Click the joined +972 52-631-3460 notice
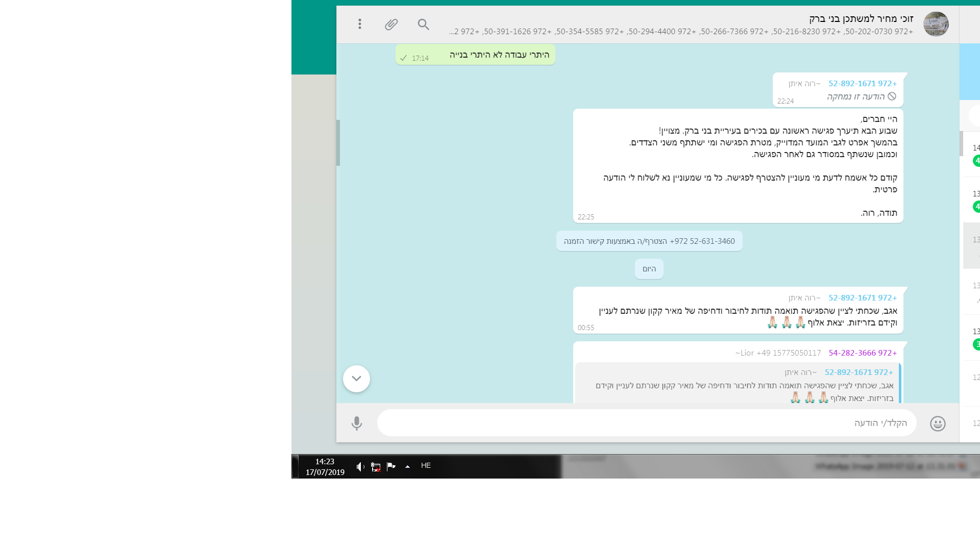The height and width of the screenshot is (551, 980). pos(649,241)
